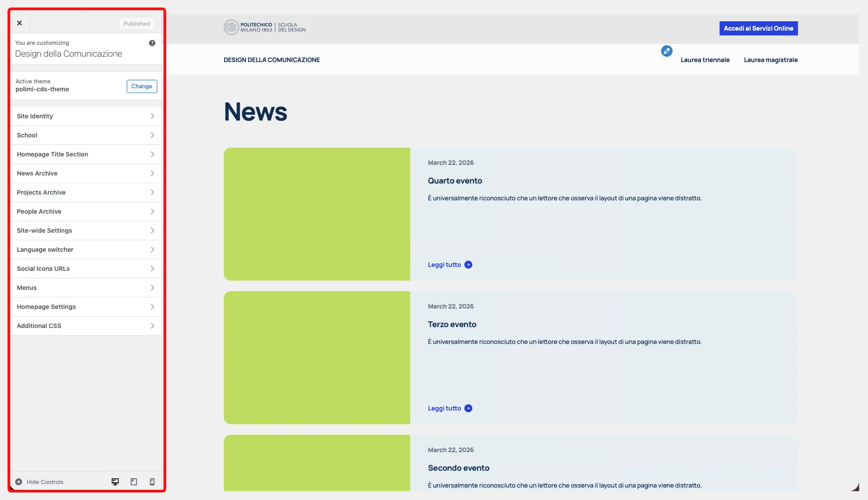Open the Additional CSS section
Viewport: 868px width, 500px height.
pos(86,326)
